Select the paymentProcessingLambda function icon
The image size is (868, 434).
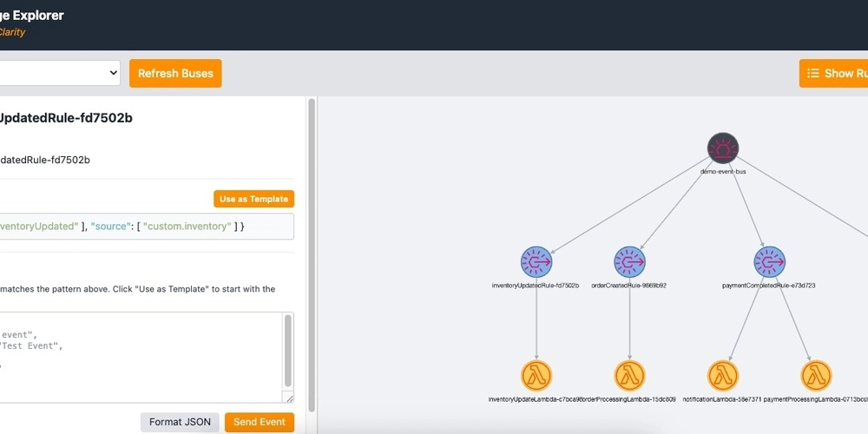click(815, 376)
